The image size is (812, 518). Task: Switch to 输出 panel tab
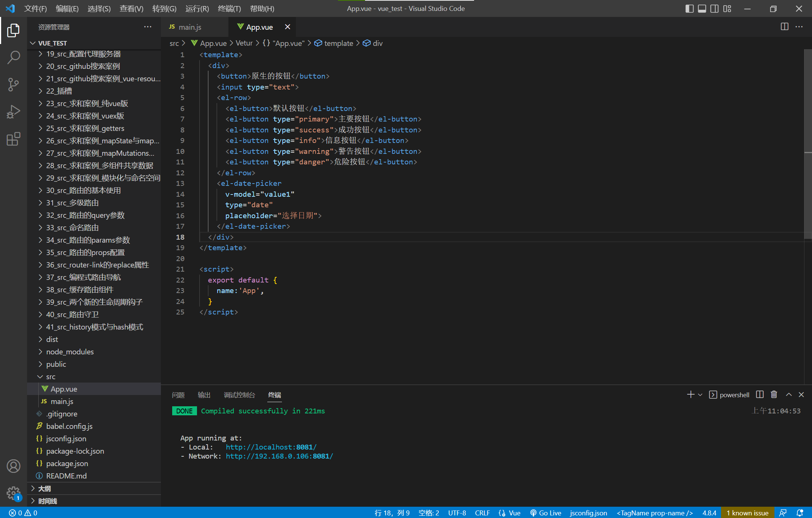click(204, 395)
